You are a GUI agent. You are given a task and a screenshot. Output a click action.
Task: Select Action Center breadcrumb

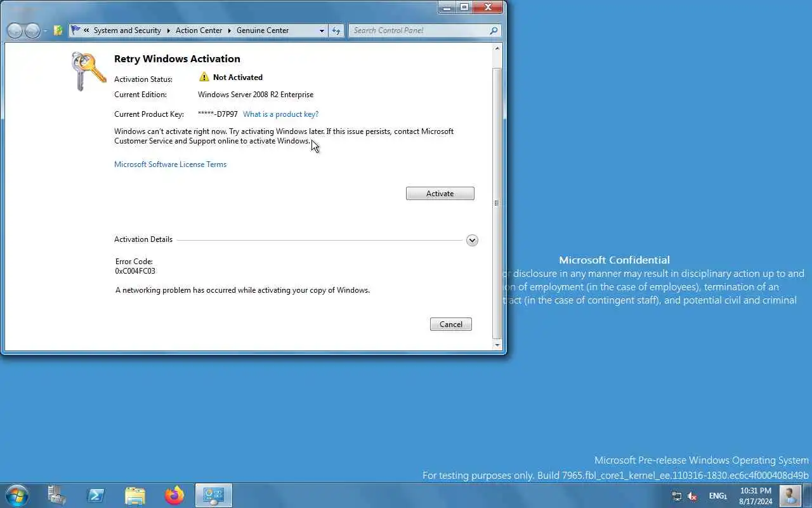(199, 30)
